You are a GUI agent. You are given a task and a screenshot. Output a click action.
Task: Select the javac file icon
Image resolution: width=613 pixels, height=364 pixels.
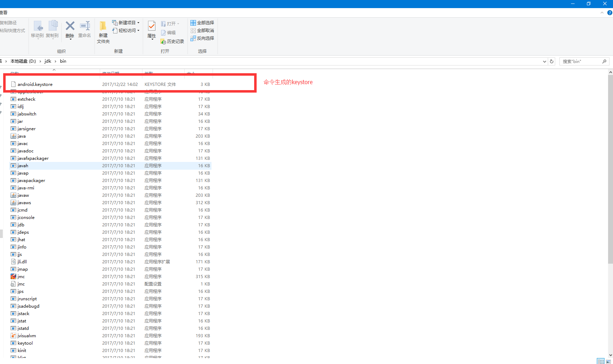tap(13, 144)
